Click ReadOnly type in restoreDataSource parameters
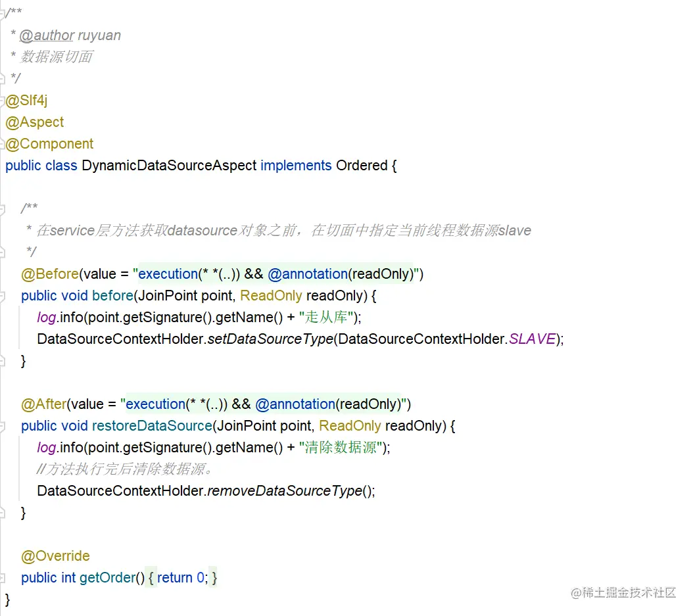This screenshot has width=693, height=616. tap(350, 425)
